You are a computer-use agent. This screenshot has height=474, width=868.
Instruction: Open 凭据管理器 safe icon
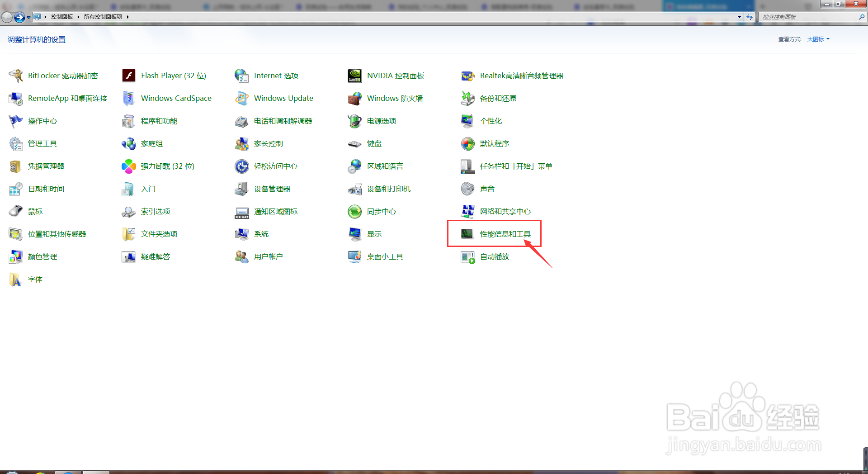[x=16, y=166]
